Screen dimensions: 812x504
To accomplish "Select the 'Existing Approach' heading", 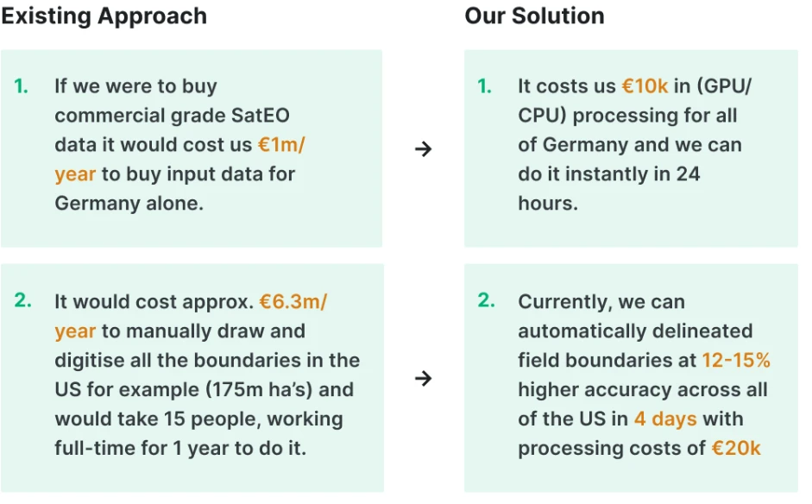I will coord(104,16).
